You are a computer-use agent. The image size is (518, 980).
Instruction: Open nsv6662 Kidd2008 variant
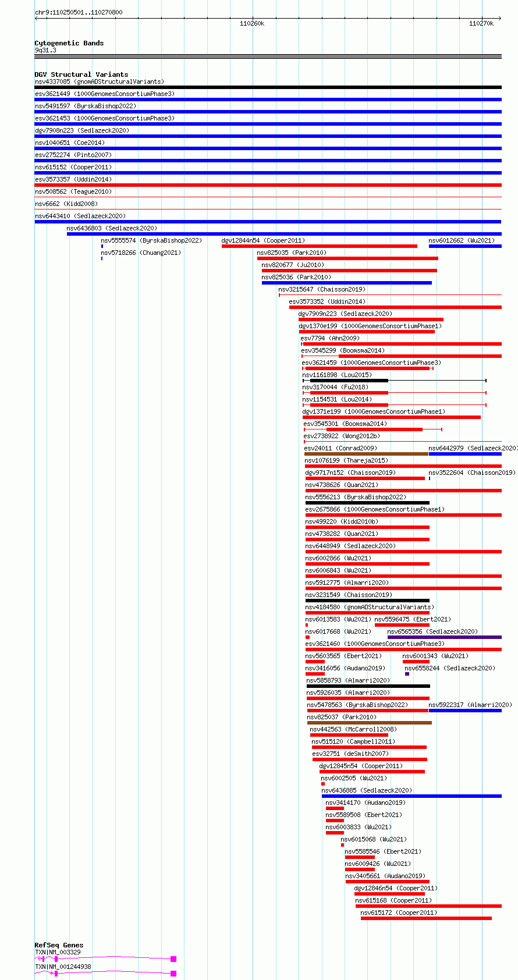tap(66, 204)
